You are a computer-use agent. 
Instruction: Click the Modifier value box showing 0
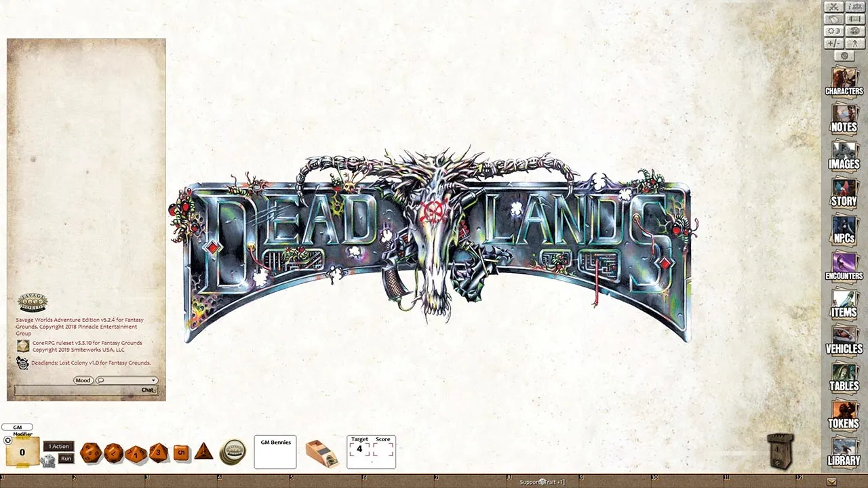click(x=22, y=452)
